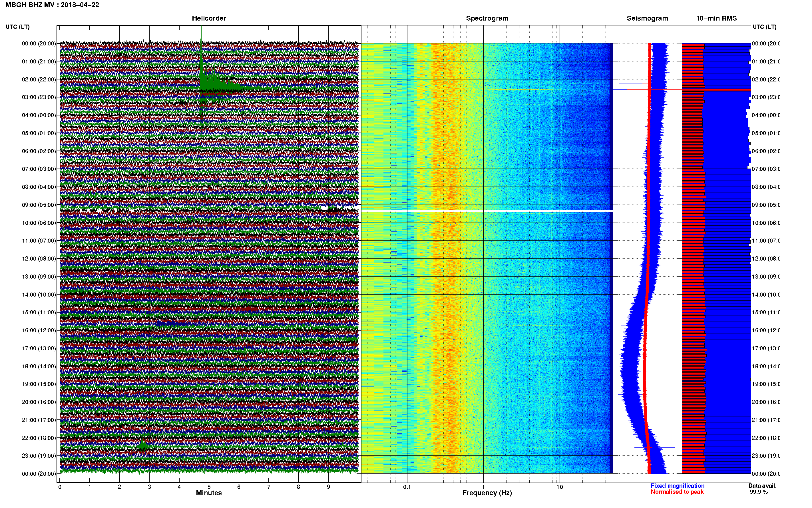The height and width of the screenshot is (508, 812).
Task: Select the '10-min RMS' panel heading
Action: click(x=716, y=18)
